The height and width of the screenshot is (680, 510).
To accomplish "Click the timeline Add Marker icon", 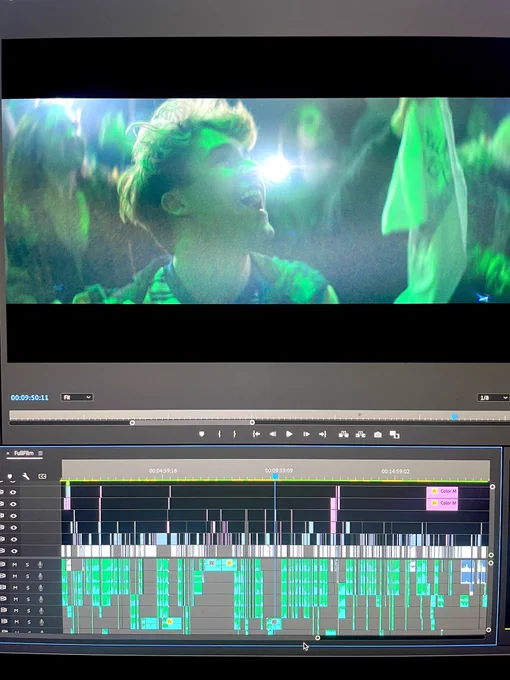I will pyautogui.click(x=10, y=477).
